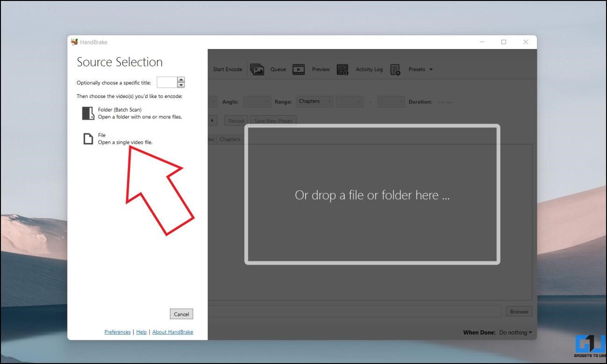The height and width of the screenshot is (364, 607).
Task: Expand the When Done Do nothing menu
Action: coord(515,333)
